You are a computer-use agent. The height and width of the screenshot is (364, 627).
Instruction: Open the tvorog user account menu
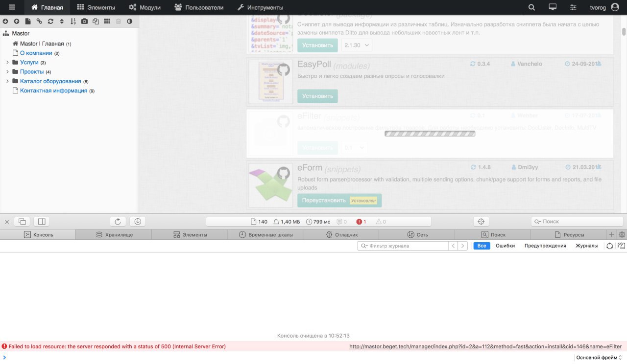tap(604, 7)
